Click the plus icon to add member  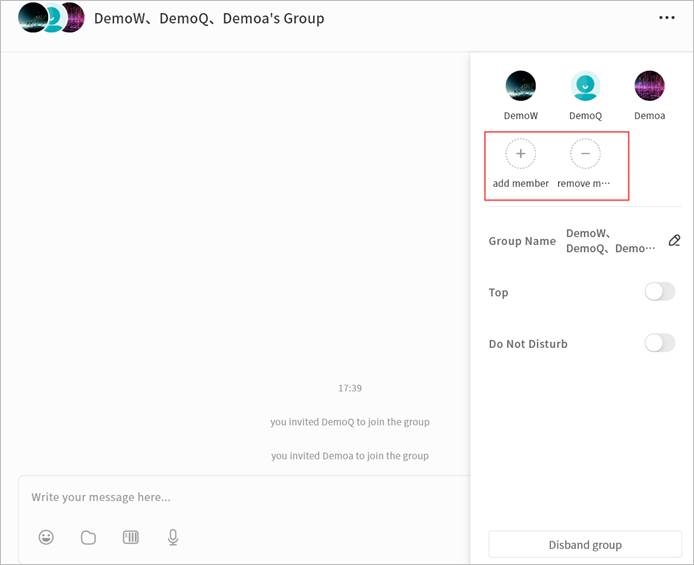[520, 154]
